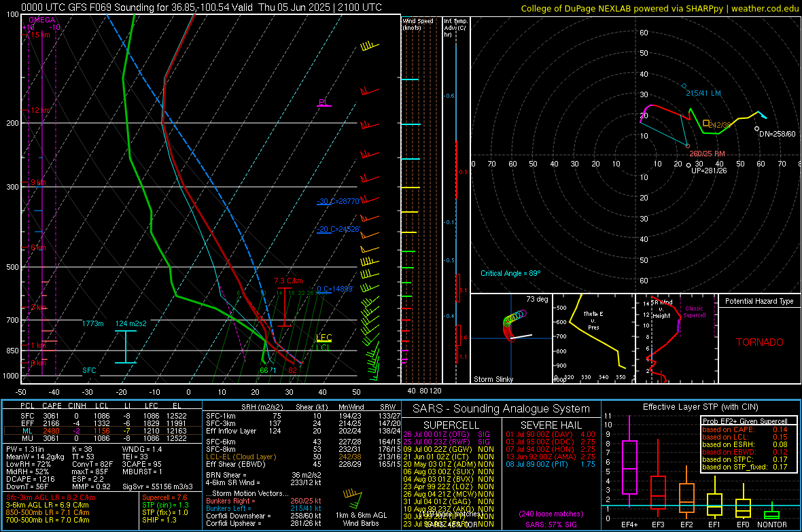
Task: Click the Bunkers Right = storm motion row
Action: point(264,501)
